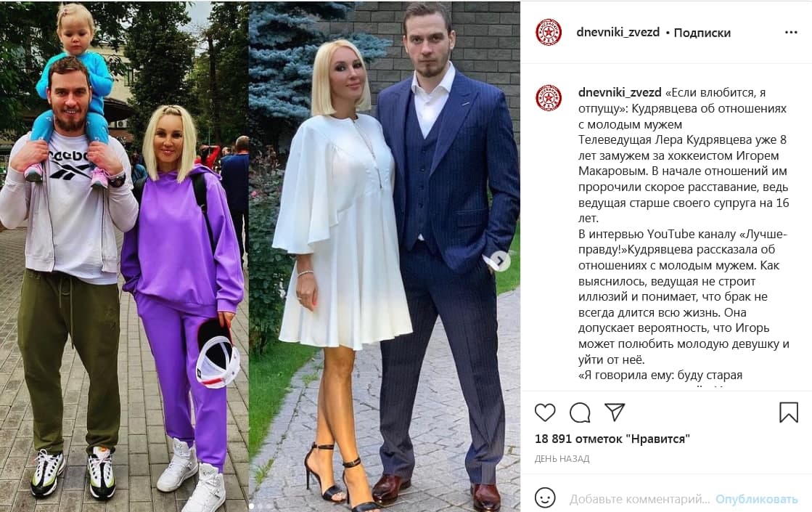Open comments via speech bubble icon
The height and width of the screenshot is (512, 812).
pos(580,413)
